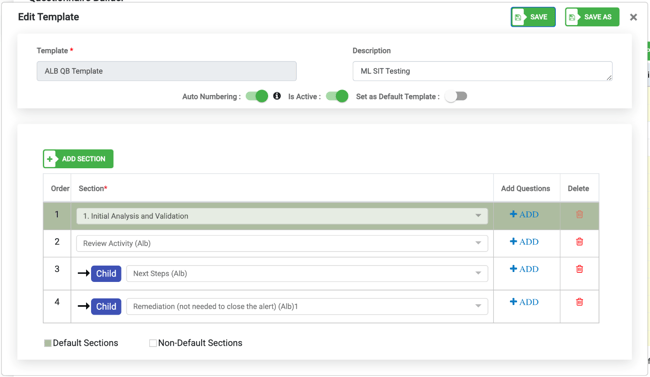Add questions to Review Activity section
Image resolution: width=650 pixels, height=377 pixels.
coord(524,242)
